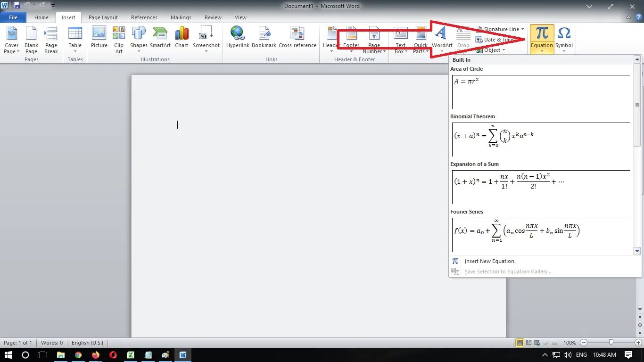Click the zoom slider handle
Image resolution: width=644 pixels, height=362 pixels.
pyautogui.click(x=611, y=343)
